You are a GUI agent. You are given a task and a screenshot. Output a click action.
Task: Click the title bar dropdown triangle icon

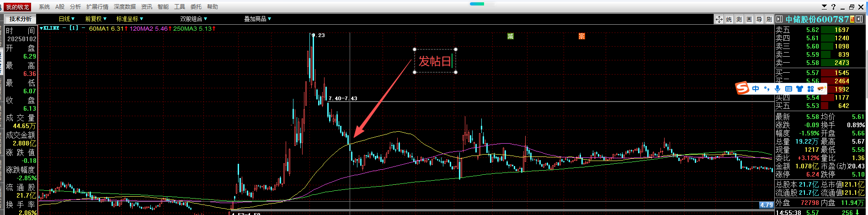(824, 7)
